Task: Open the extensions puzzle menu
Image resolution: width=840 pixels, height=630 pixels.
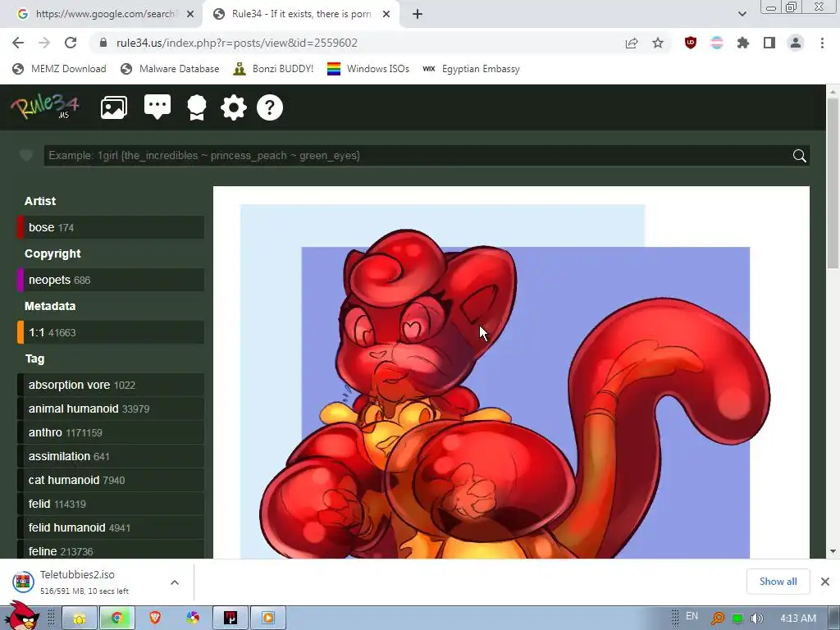Action: click(x=743, y=43)
